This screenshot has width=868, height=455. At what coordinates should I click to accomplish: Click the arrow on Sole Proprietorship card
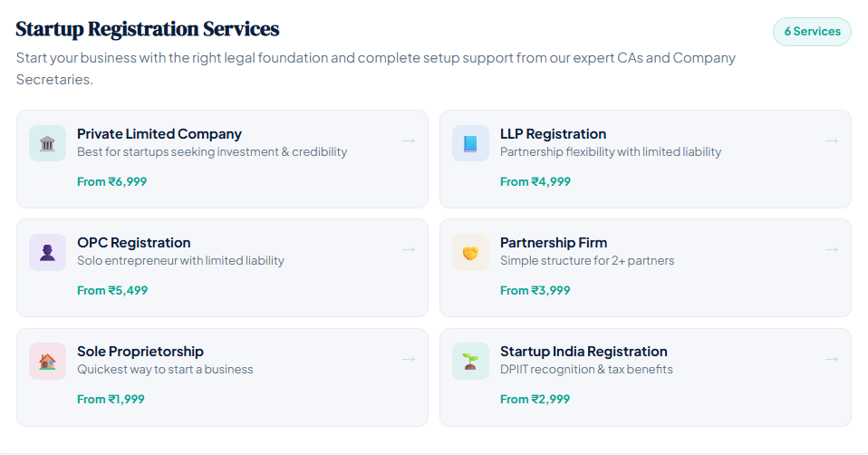point(409,358)
